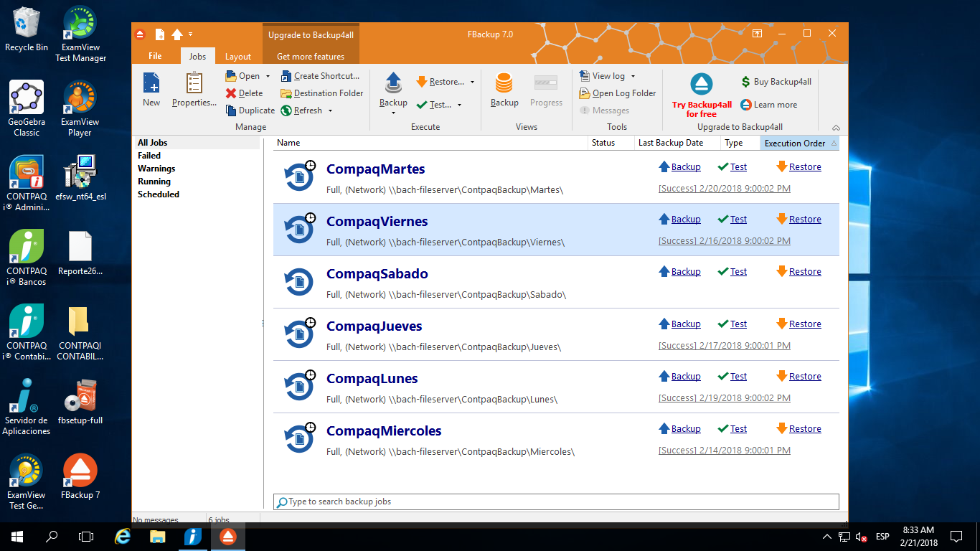Open Success log link for CompaqLunes
980x551 pixels.
pos(725,397)
